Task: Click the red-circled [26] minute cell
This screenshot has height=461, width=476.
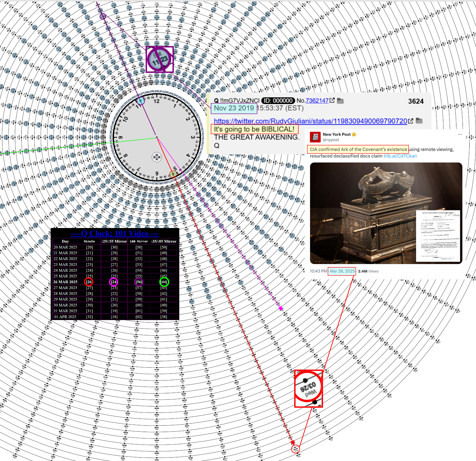Action: (x=89, y=282)
